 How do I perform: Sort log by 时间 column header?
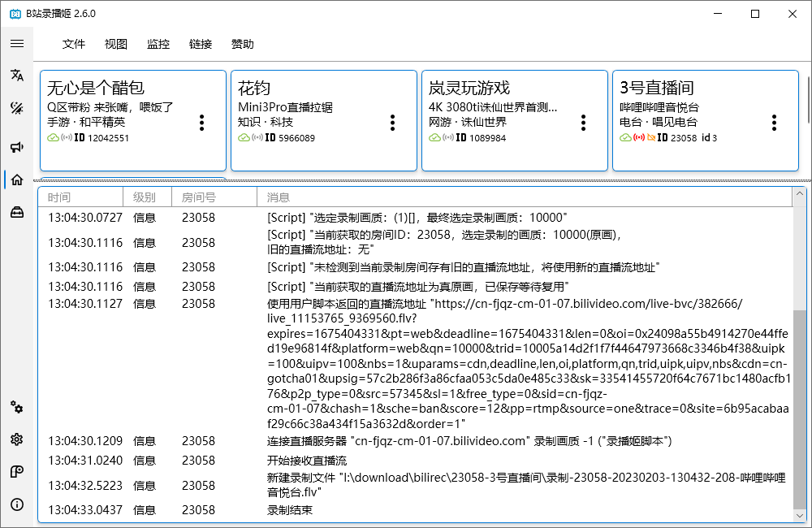[80, 197]
